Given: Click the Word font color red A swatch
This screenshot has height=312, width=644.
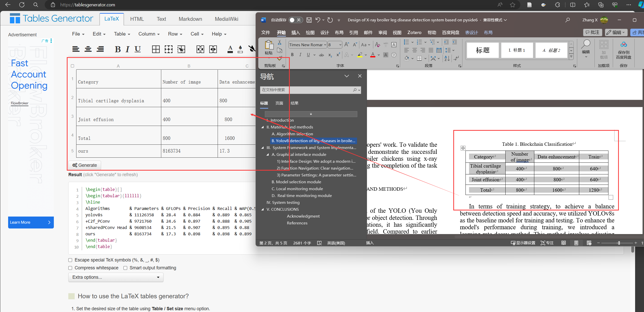Looking at the screenshot, I should pos(373,55).
